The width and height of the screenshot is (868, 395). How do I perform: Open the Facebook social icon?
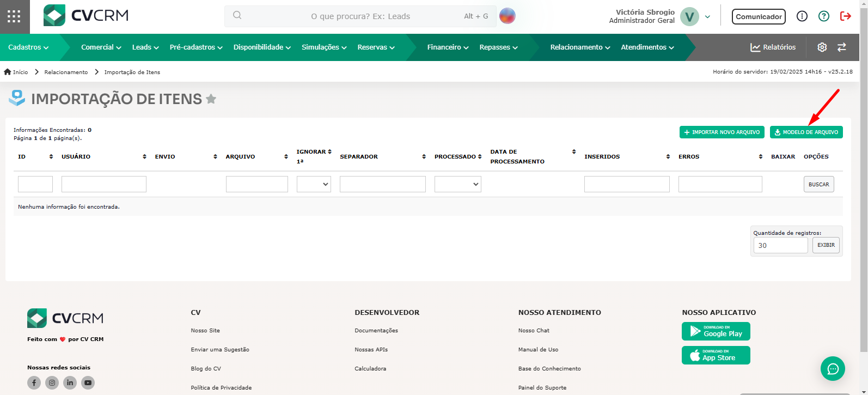34,382
